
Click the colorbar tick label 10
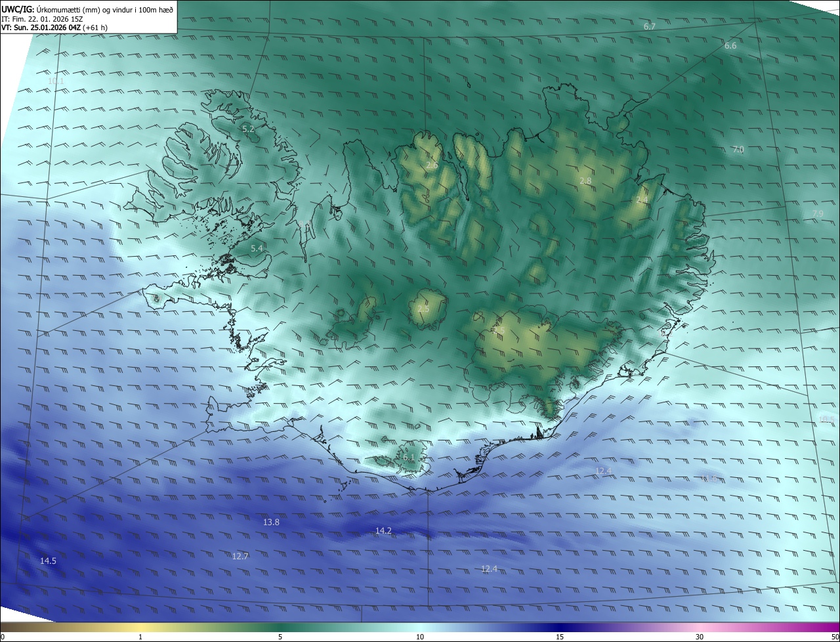point(420,637)
